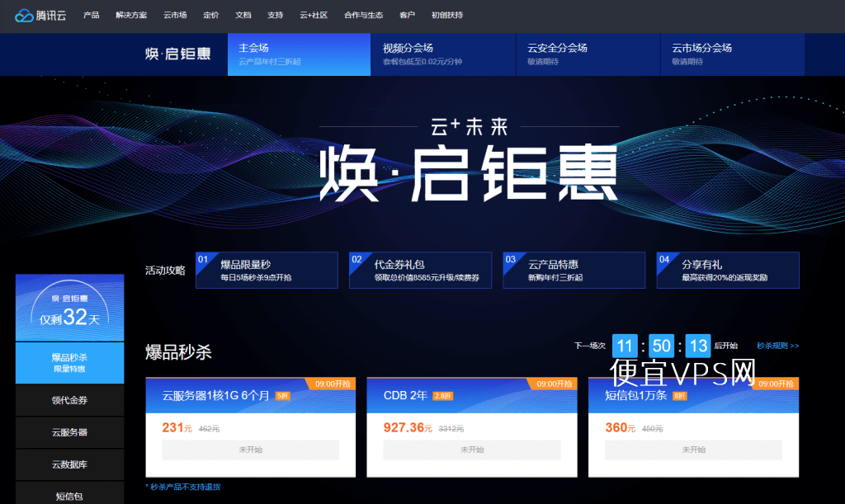
Task: Open the 初创扶持 nav item
Action: [447, 15]
